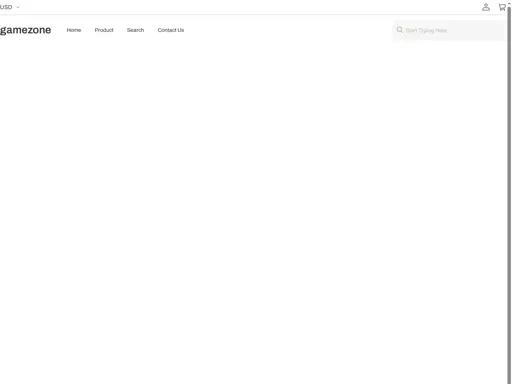The width and height of the screenshot is (512, 384).
Task: Open the Product menu item
Action: tap(104, 30)
